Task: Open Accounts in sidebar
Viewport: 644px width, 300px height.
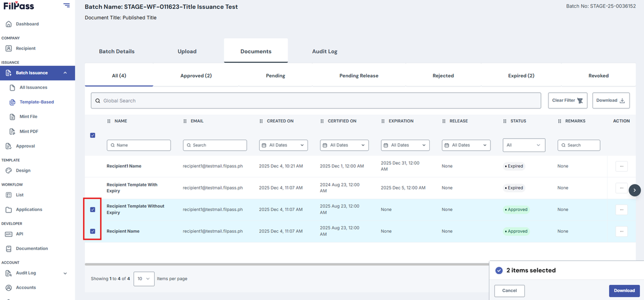Action: click(26, 288)
